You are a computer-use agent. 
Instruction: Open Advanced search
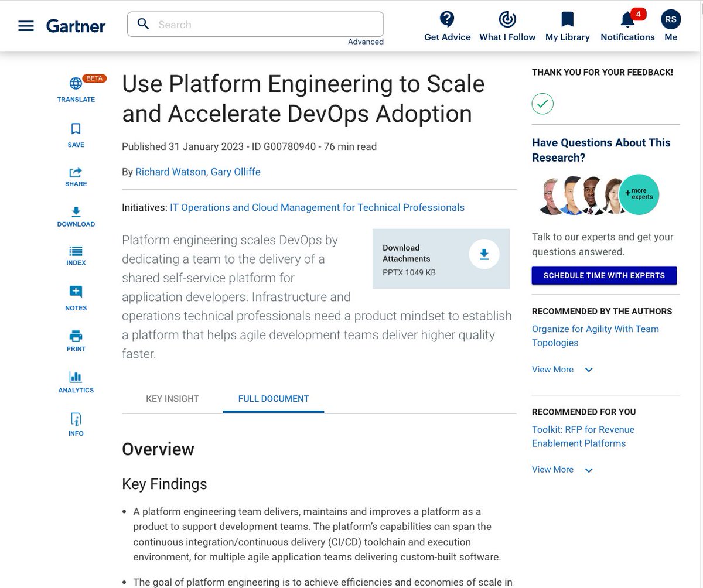coord(366,42)
